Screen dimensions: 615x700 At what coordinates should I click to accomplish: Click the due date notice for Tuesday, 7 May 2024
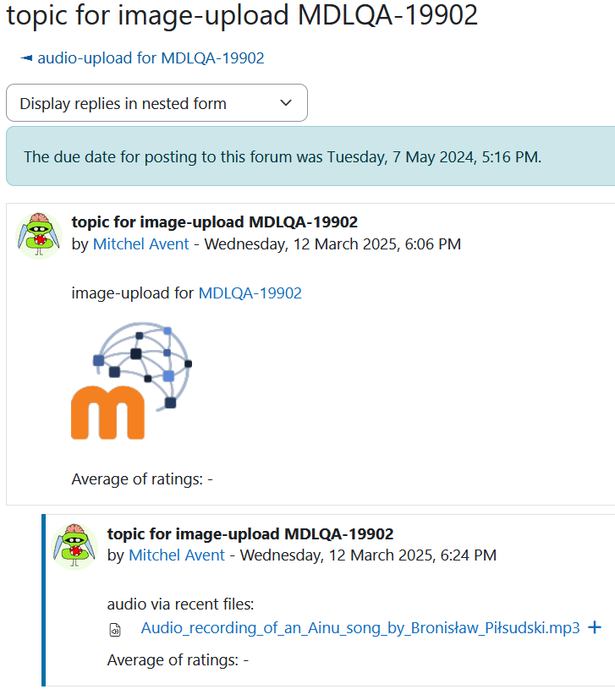(x=310, y=156)
